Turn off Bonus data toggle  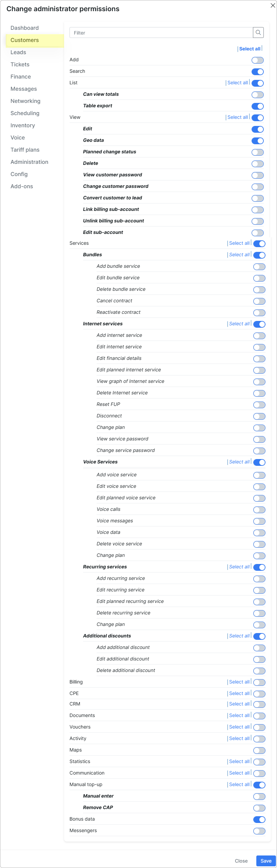click(259, 820)
